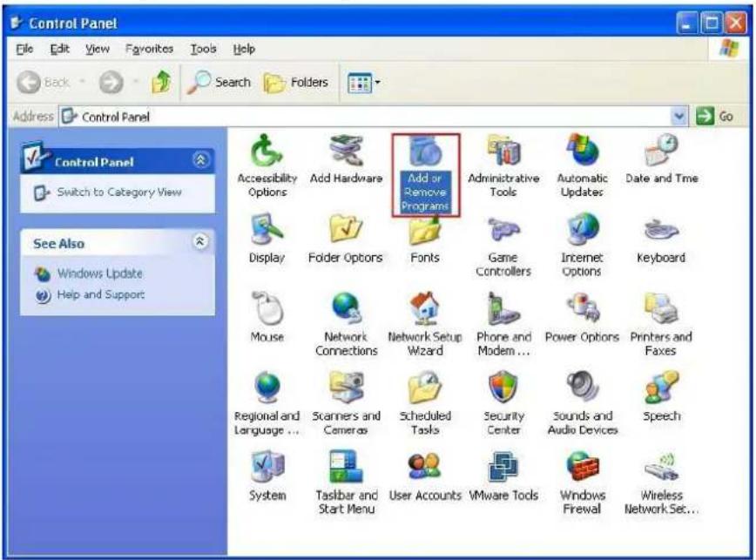The height and width of the screenshot is (560, 756).
Task: Open Windows Firewall
Action: coord(582,482)
